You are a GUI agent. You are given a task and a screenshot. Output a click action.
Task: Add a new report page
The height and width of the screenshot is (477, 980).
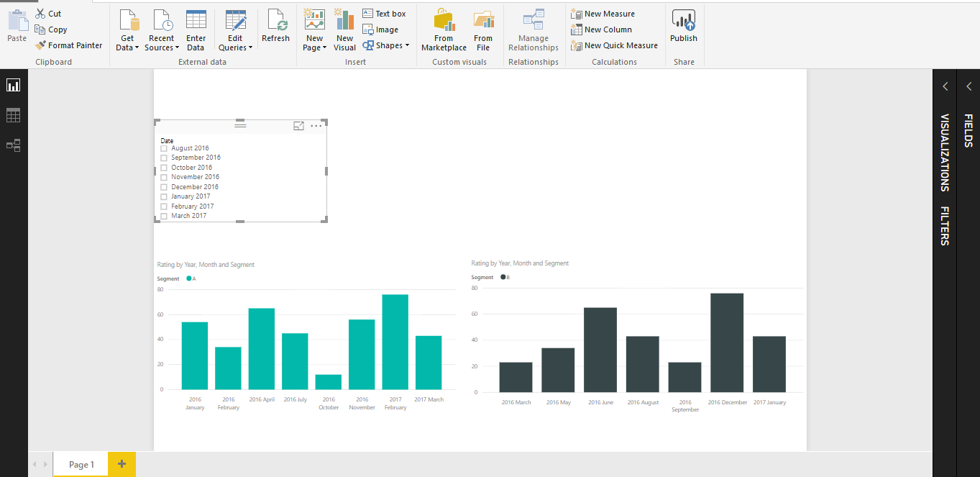coord(122,464)
